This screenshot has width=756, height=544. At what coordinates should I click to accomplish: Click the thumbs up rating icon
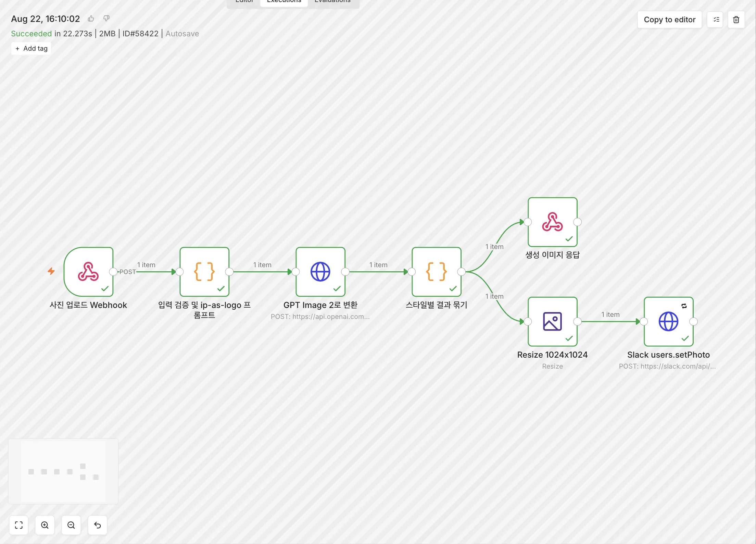91,18
